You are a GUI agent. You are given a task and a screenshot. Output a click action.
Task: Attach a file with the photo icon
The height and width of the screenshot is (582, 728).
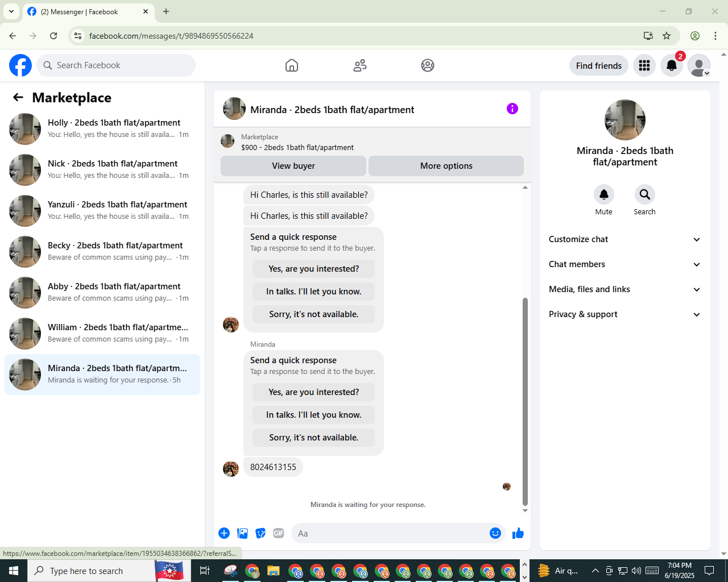click(x=243, y=533)
